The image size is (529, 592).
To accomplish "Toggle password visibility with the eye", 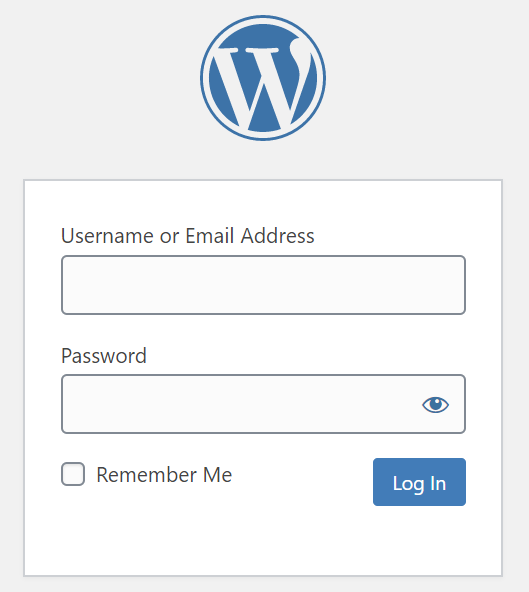I will 435,405.
